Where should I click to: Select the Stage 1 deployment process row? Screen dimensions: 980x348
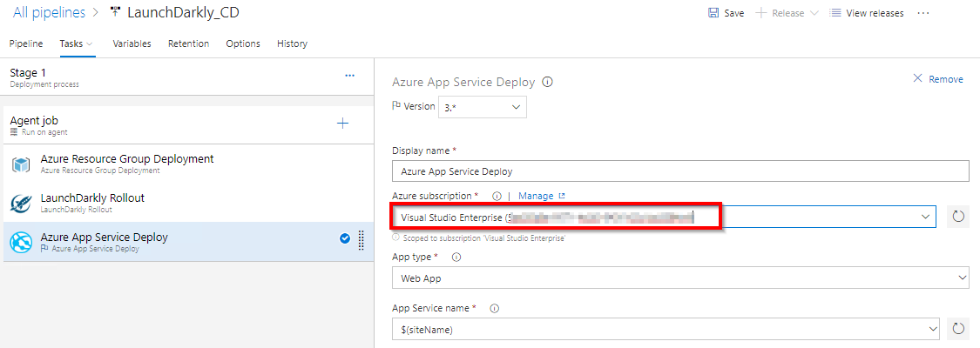(187, 77)
